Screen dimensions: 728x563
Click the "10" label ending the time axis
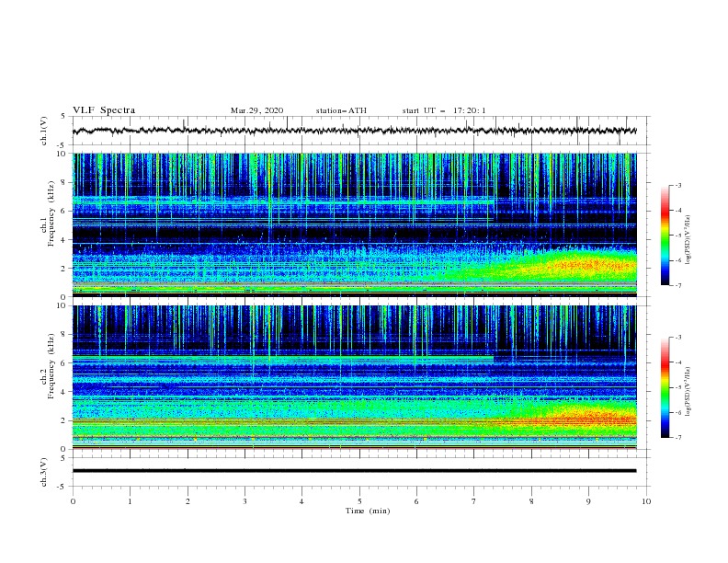(x=646, y=501)
